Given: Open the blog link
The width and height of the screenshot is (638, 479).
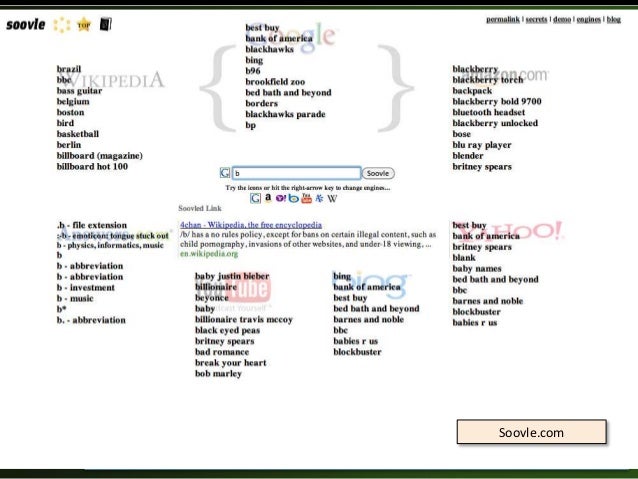Looking at the screenshot, I should (614, 20).
